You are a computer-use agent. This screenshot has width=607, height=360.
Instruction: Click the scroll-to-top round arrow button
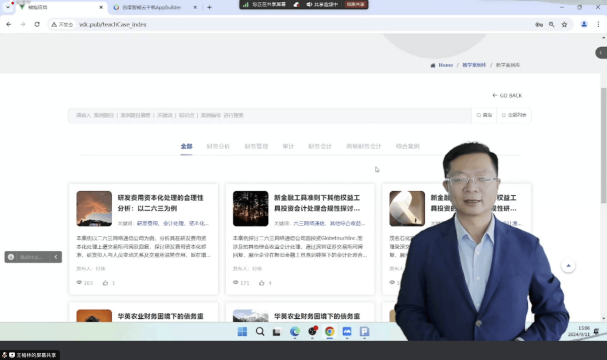tap(568, 266)
